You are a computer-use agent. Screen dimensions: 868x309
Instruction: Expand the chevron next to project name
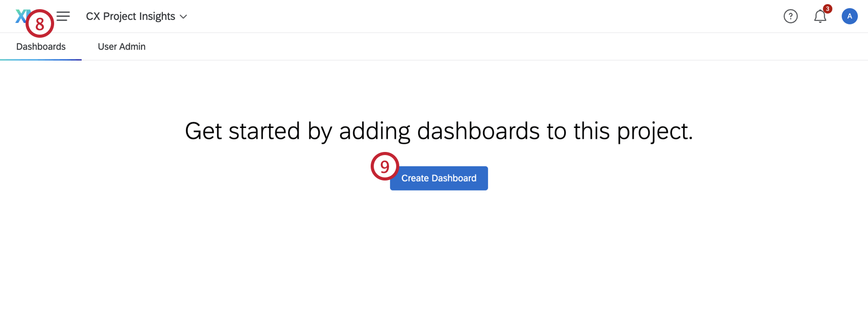pos(184,16)
